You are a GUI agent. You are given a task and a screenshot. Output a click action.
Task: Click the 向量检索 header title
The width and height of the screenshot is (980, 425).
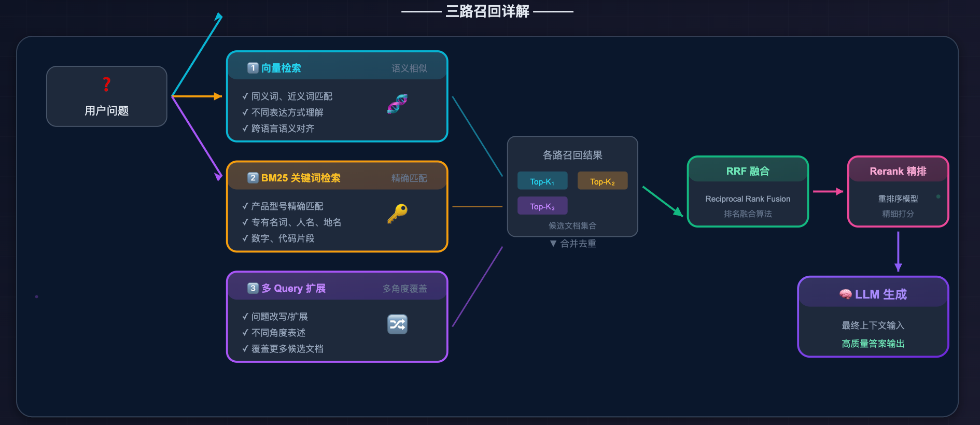[x=281, y=68]
